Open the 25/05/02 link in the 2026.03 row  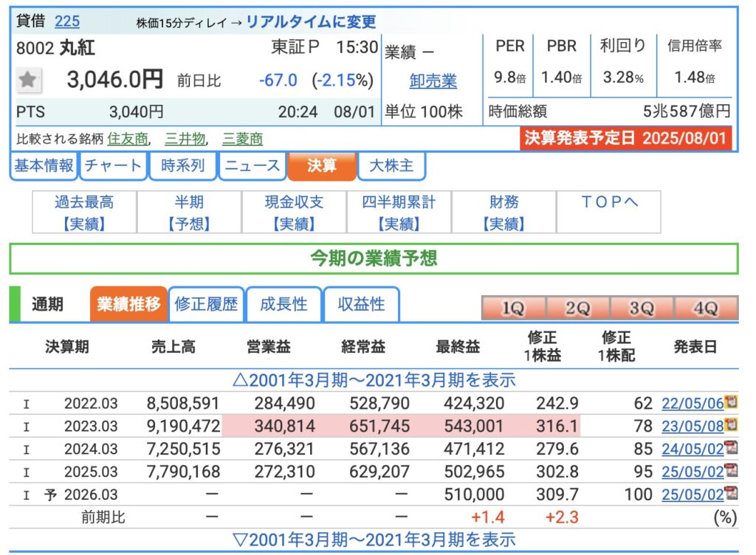(x=693, y=494)
